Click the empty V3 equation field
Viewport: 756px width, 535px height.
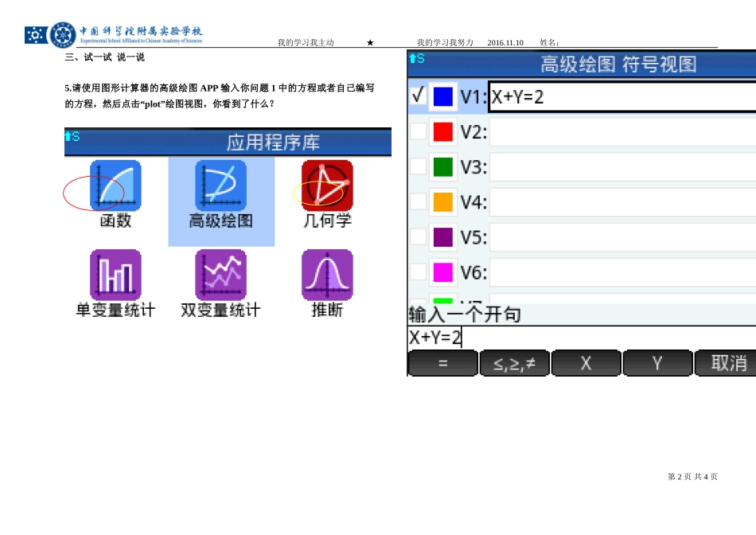click(x=622, y=167)
